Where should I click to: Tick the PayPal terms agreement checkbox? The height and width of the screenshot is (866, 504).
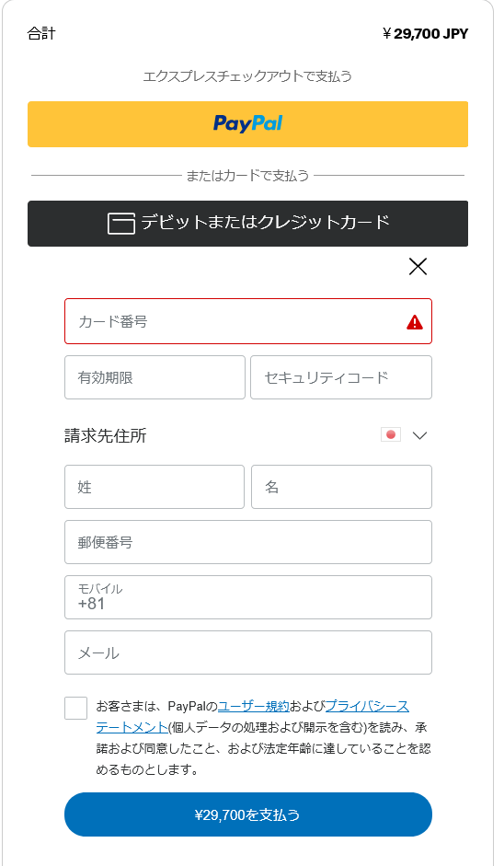(x=75, y=708)
